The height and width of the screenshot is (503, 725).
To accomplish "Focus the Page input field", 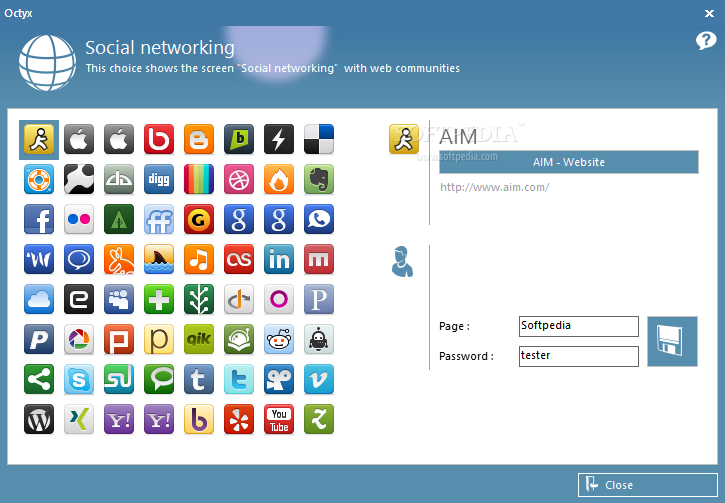I will coord(579,326).
